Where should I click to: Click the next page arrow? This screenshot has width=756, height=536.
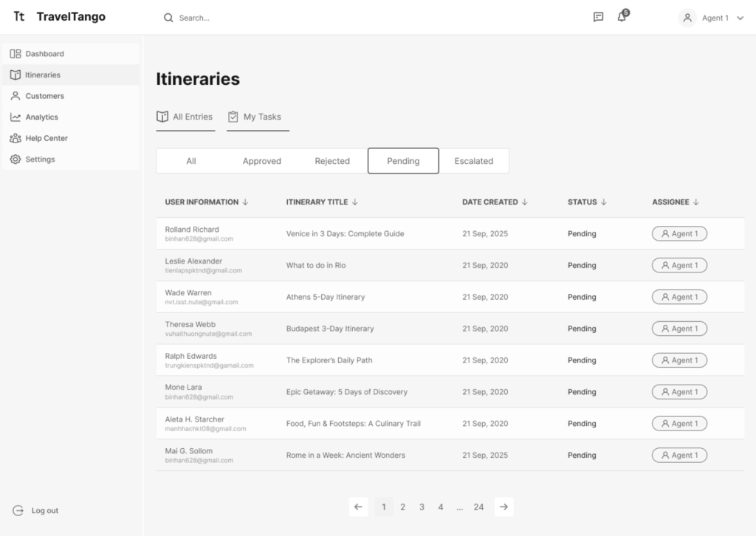[504, 506]
